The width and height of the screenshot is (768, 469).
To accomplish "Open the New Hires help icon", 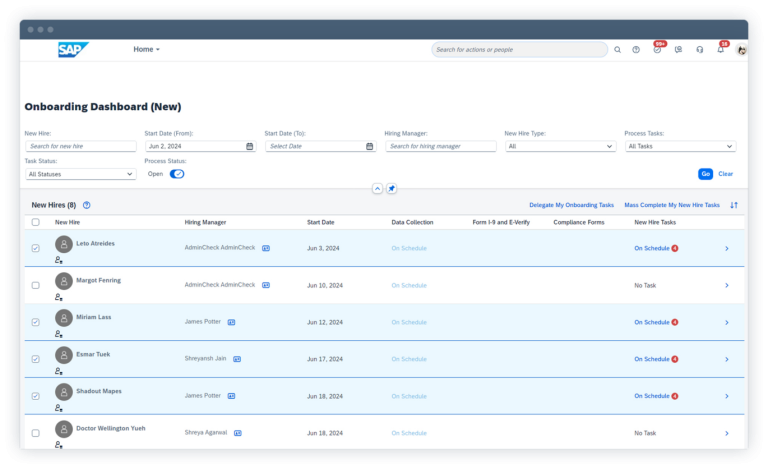I will (87, 205).
